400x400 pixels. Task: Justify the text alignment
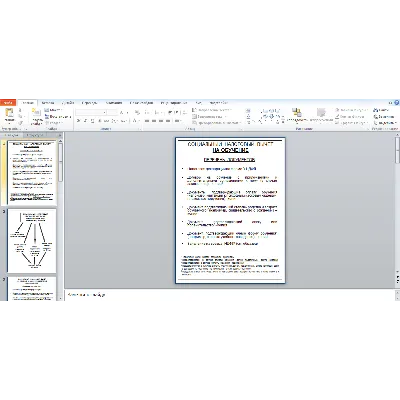coord(168,121)
